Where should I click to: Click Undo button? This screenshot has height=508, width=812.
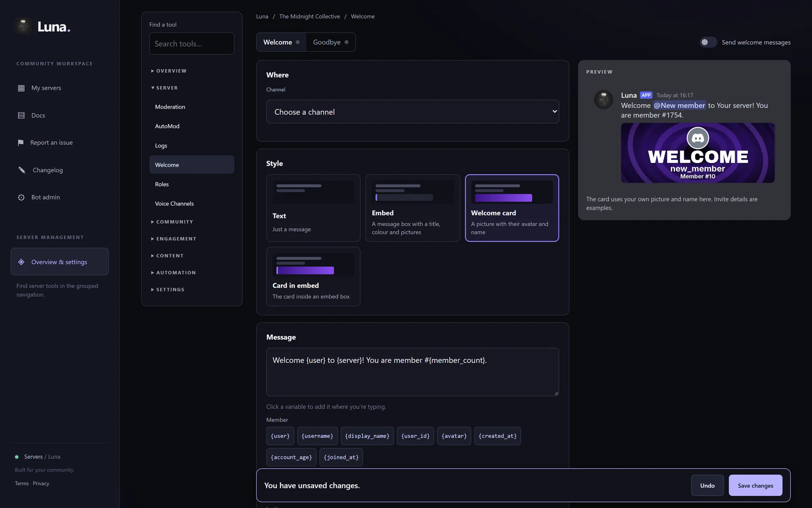tap(707, 486)
